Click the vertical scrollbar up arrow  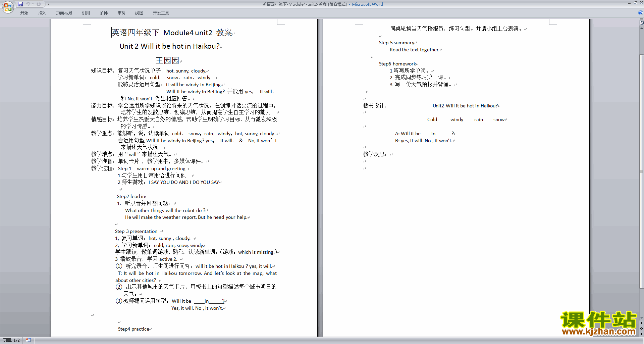pyautogui.click(x=641, y=28)
